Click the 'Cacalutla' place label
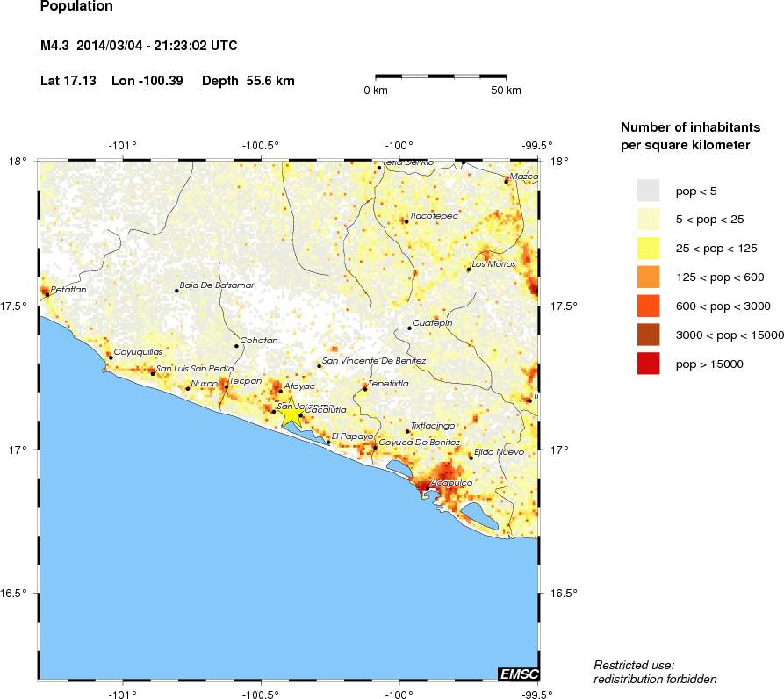784x699 pixels. pyautogui.click(x=325, y=409)
